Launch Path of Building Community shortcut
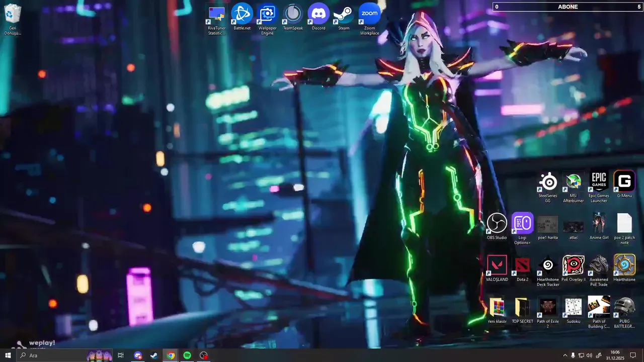The width and height of the screenshot is (644, 362). pyautogui.click(x=599, y=313)
